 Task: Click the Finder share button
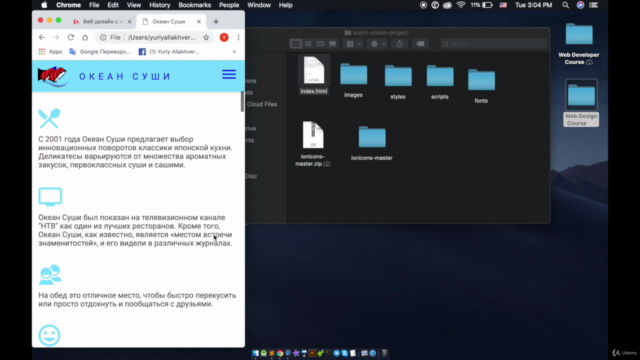pyautogui.click(x=400, y=44)
